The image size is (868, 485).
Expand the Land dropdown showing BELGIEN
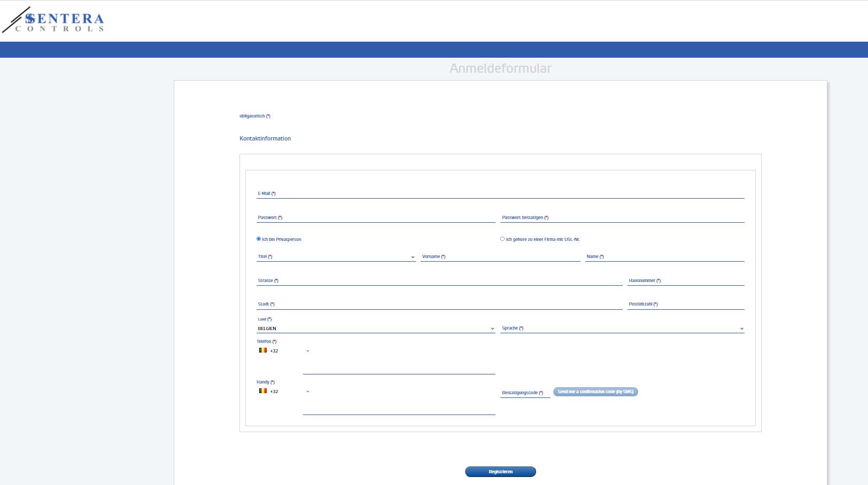pyautogui.click(x=376, y=328)
